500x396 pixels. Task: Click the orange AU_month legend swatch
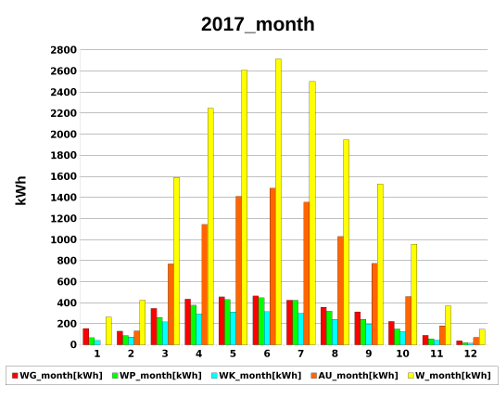click(x=314, y=376)
